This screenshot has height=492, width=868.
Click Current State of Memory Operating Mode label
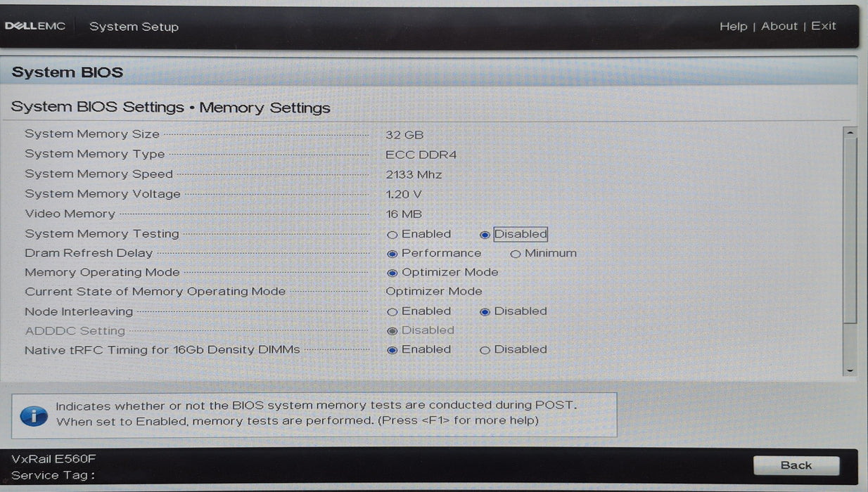point(155,292)
